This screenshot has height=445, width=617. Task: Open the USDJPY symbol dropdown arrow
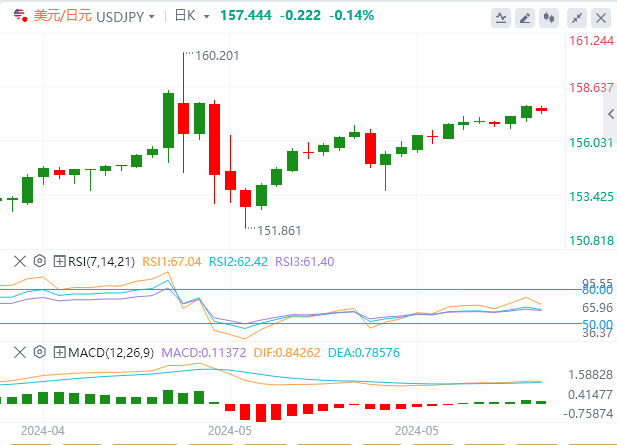coord(152,17)
